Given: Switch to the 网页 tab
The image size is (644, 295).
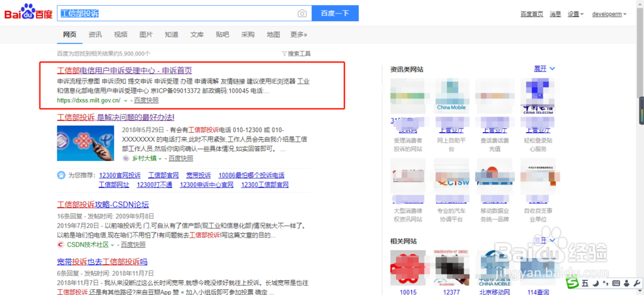Looking at the screenshot, I should tap(70, 35).
